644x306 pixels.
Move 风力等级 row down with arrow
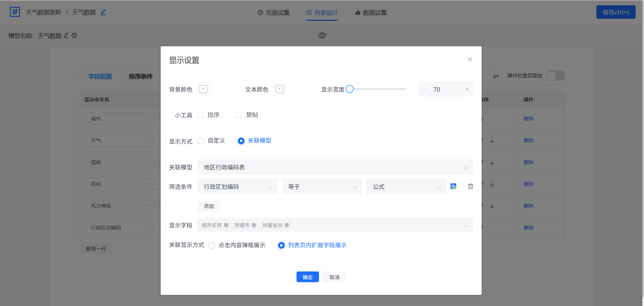tap(492, 206)
